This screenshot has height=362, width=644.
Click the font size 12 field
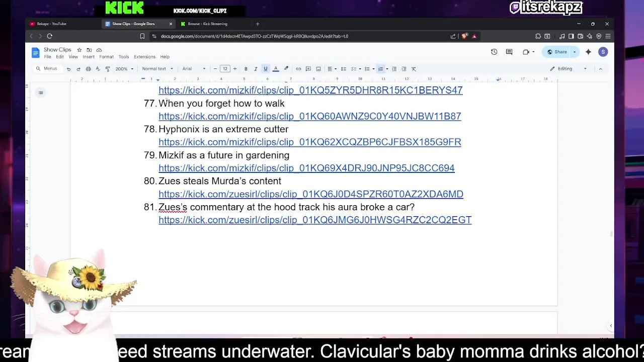coord(225,69)
